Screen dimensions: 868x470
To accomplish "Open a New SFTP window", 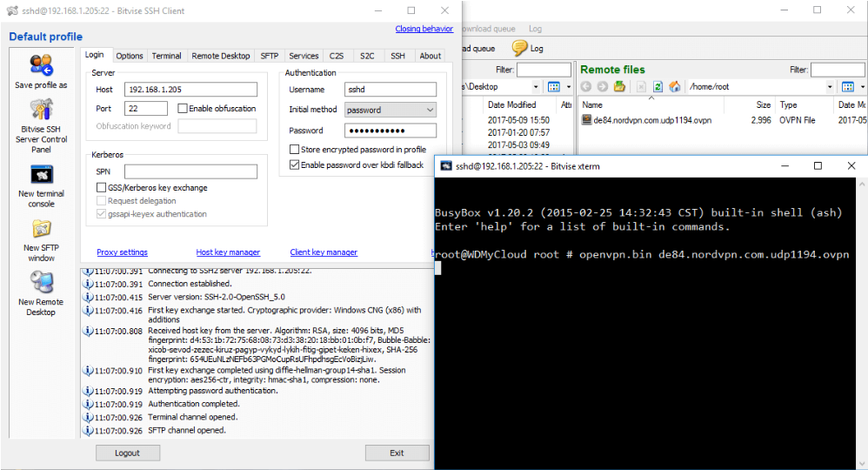I will click(x=41, y=230).
